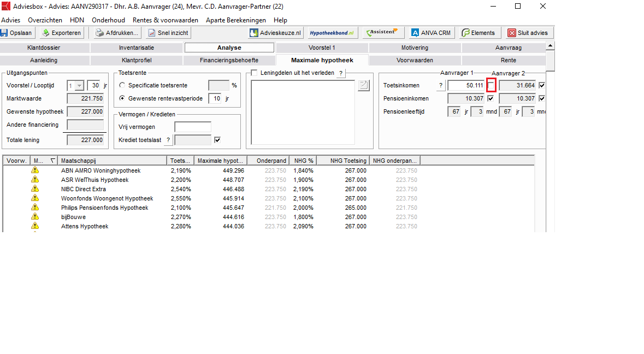The image size is (644, 354).
Task: Sort by NHG % column header
Action: click(x=304, y=161)
